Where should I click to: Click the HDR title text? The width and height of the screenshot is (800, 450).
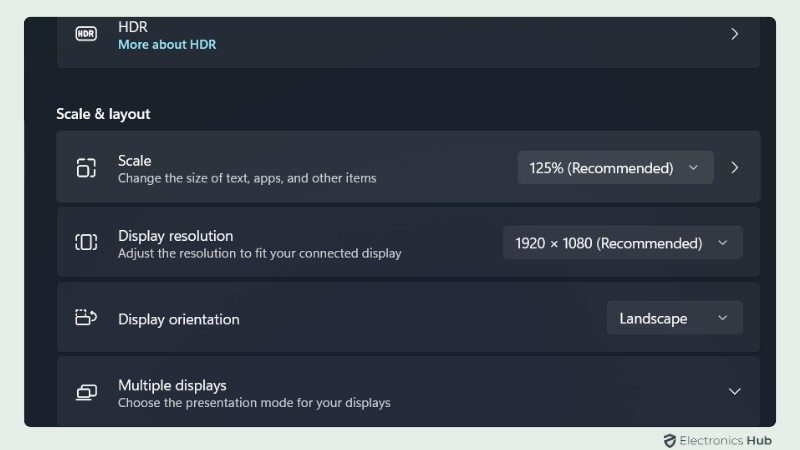(132, 27)
